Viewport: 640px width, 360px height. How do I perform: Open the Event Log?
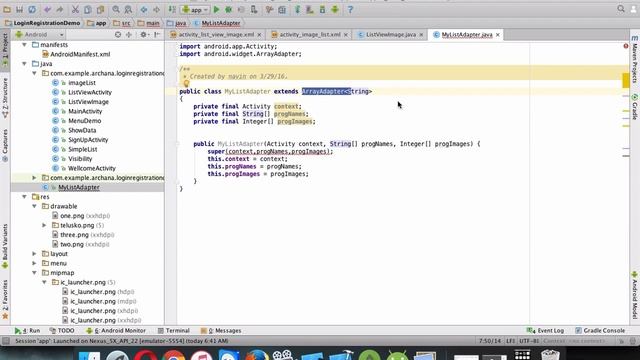(x=545, y=331)
